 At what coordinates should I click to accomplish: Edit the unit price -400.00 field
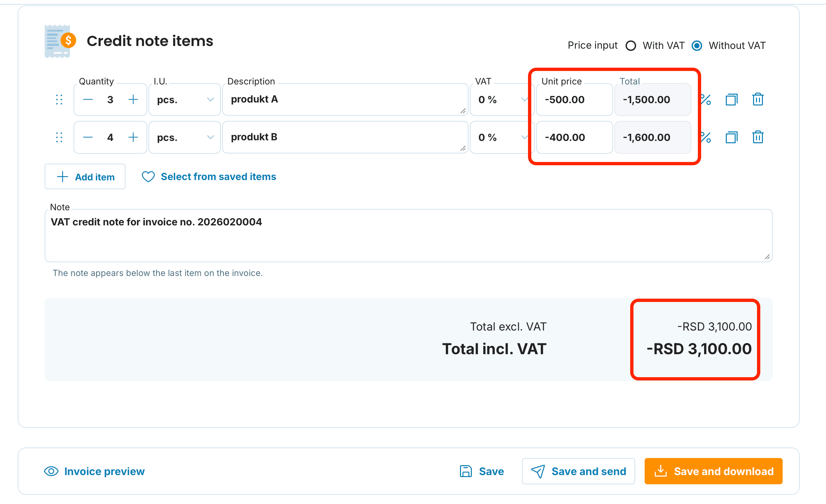[x=575, y=137]
